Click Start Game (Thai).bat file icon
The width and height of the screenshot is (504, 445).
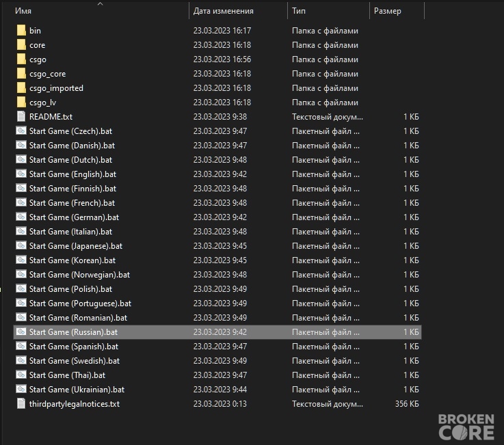[21, 375]
